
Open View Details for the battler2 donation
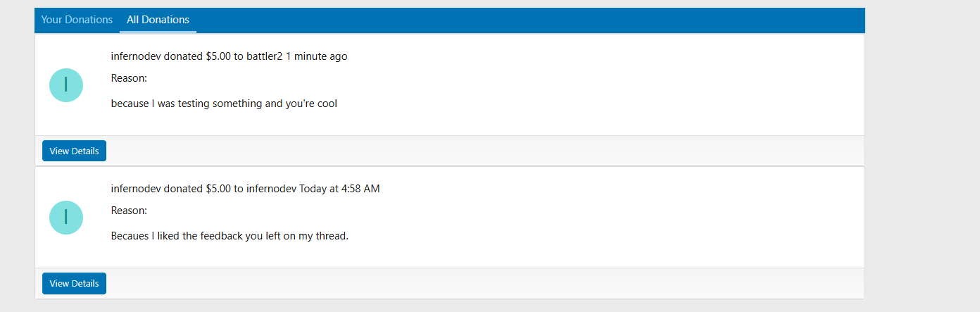pyautogui.click(x=74, y=151)
